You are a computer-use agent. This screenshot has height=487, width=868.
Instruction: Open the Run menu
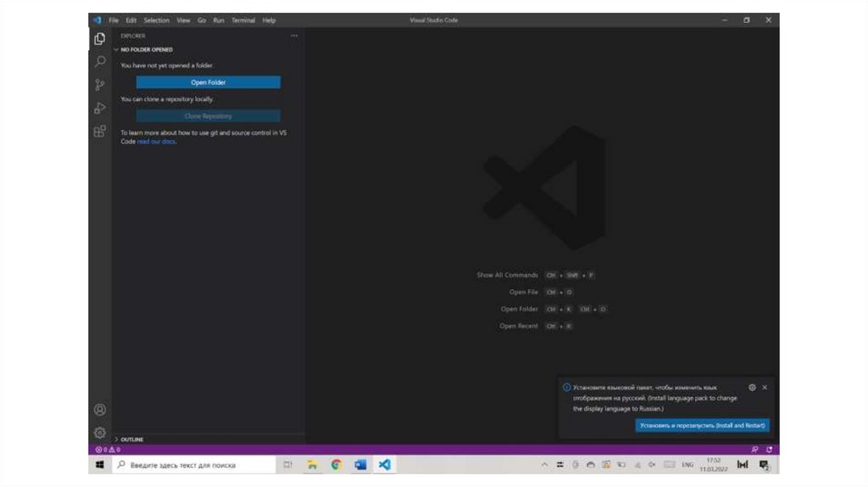tap(219, 20)
